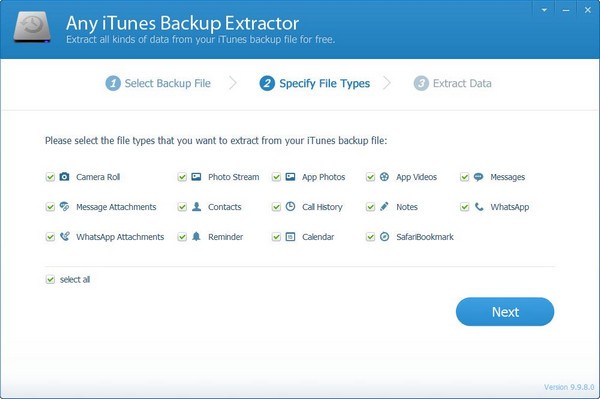Click the Photo Stream label

pos(233,177)
